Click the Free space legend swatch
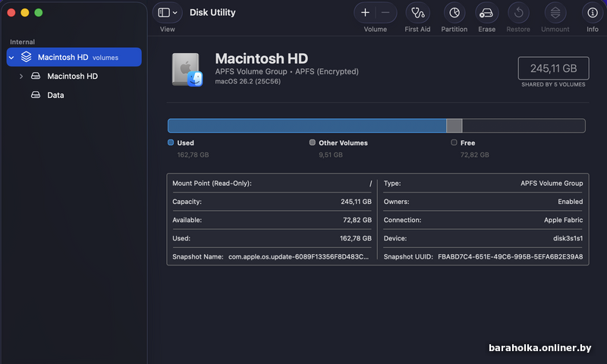Viewport: 607px width, 364px height. click(454, 143)
